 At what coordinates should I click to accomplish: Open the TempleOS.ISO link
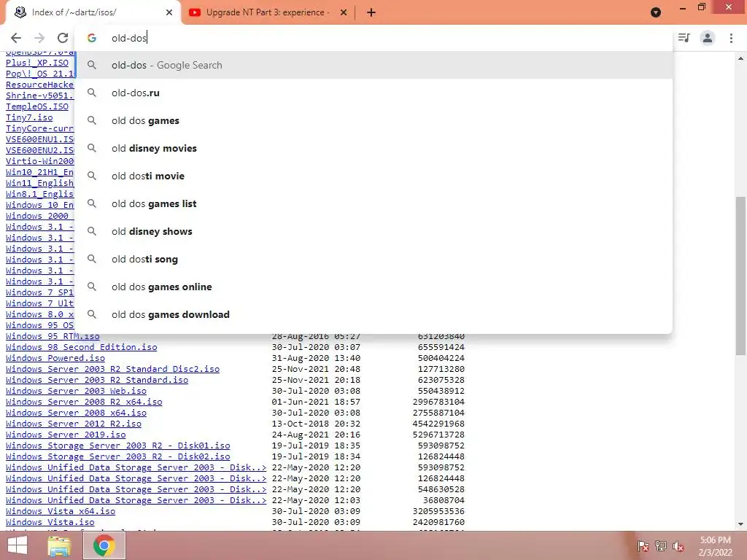(37, 106)
